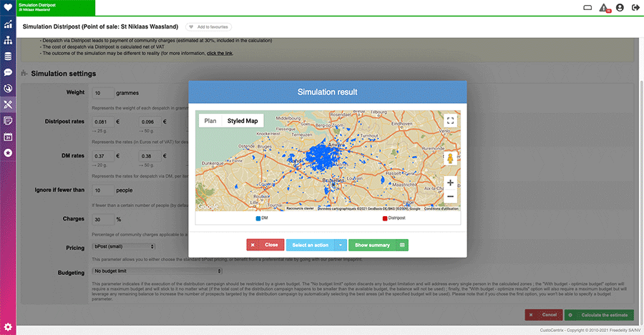Open the user profile icon
Screen dimensions: 644x335
(x=620, y=8)
